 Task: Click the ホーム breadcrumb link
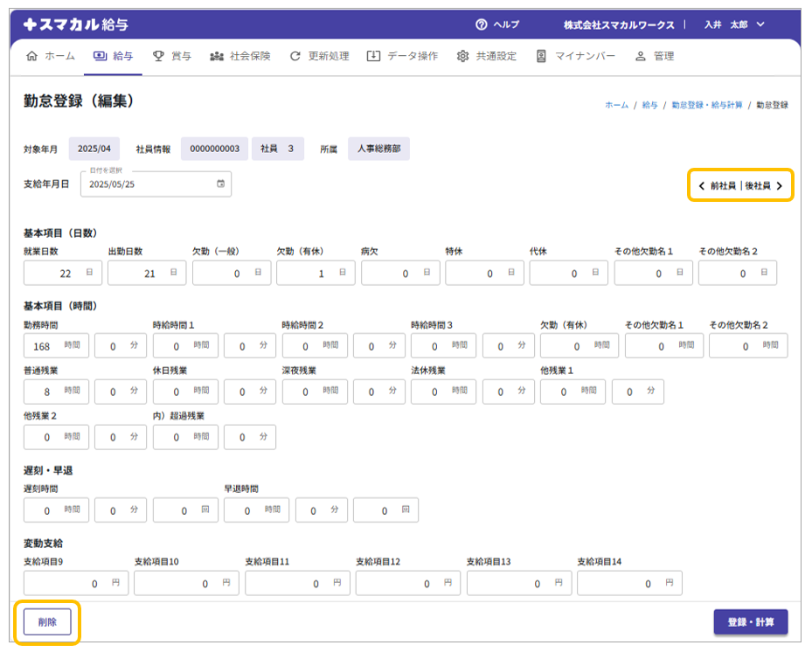click(x=616, y=105)
